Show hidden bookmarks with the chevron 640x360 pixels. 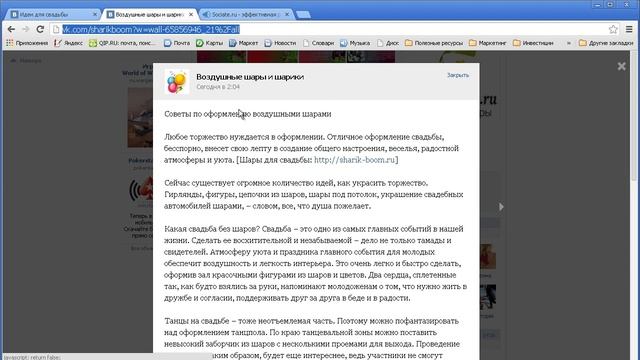[x=569, y=43]
